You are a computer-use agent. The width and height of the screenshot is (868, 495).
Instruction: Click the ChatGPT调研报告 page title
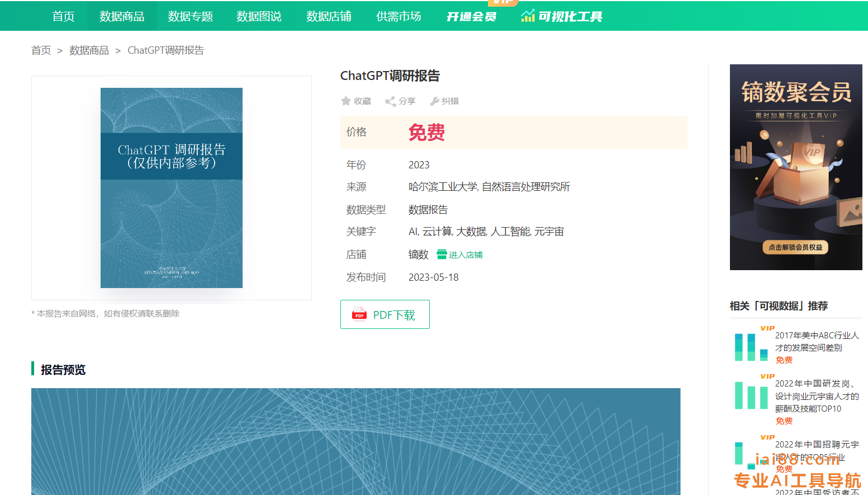pyautogui.click(x=390, y=76)
